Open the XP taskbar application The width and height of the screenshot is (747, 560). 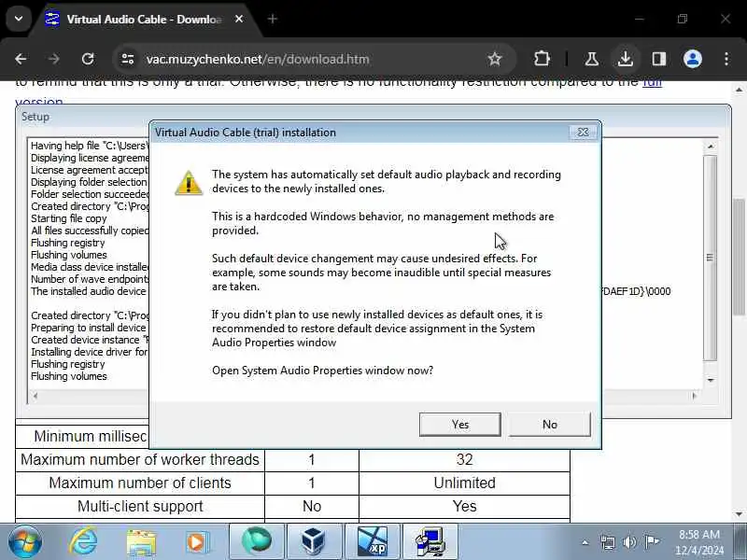(372, 541)
